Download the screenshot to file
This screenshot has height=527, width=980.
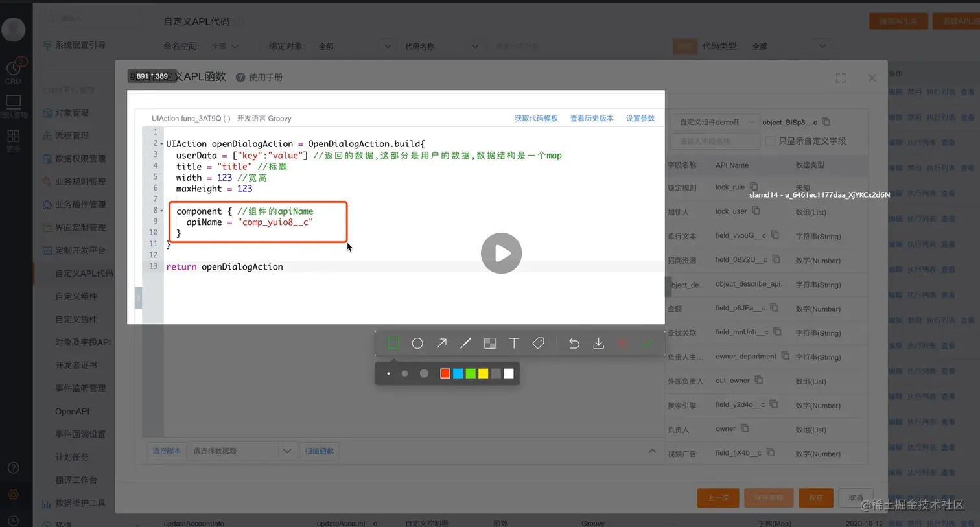pos(598,344)
